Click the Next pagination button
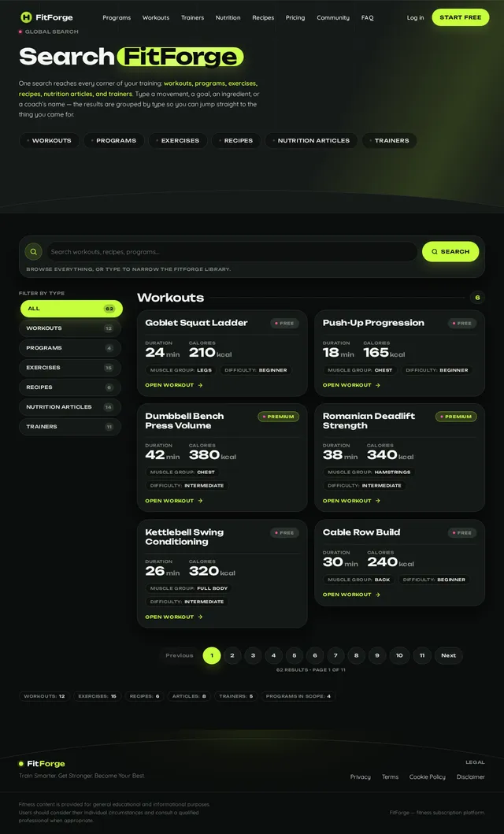Viewport: 504px width, 834px height. [448, 655]
